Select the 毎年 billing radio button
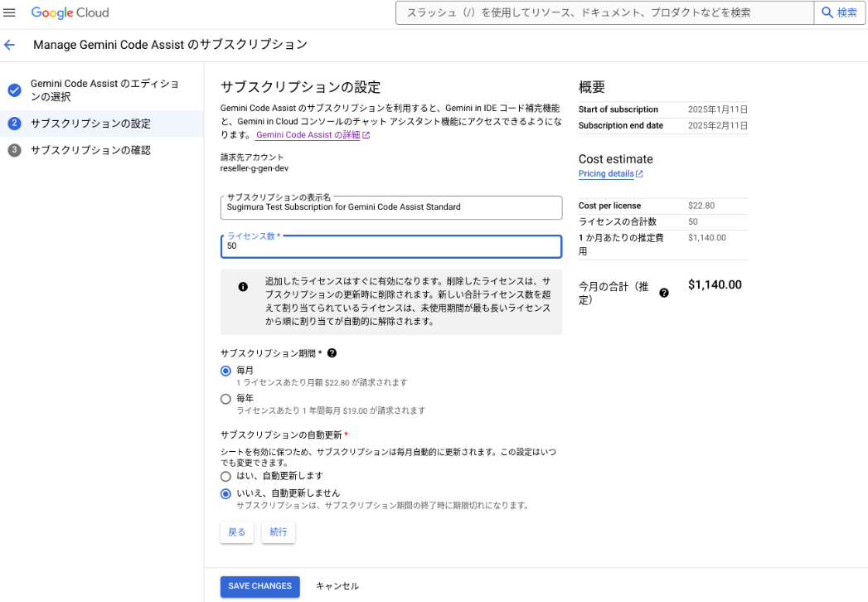Image resolution: width=868 pixels, height=602 pixels. click(225, 399)
